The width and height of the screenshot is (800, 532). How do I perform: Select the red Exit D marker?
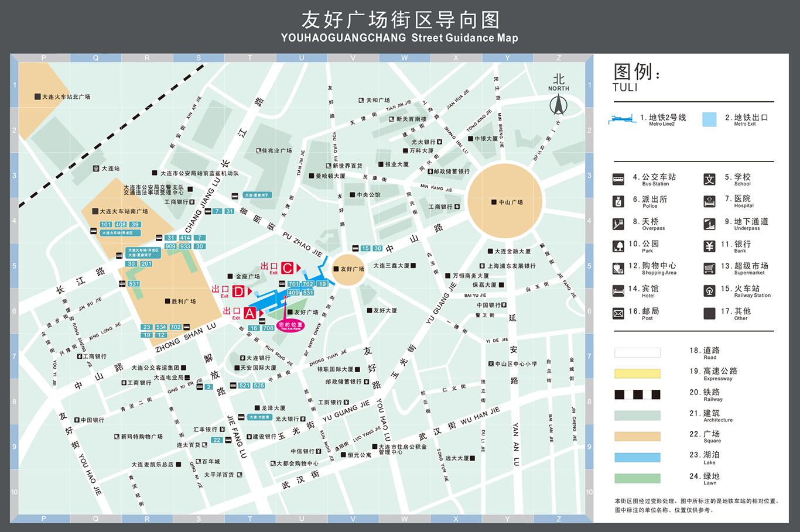coord(238,291)
